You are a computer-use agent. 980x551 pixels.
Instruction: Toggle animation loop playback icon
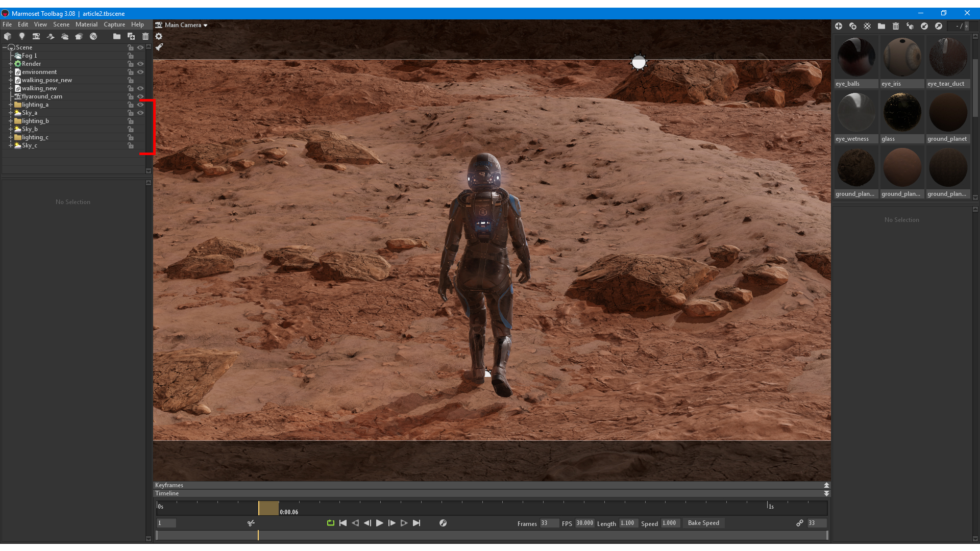pyautogui.click(x=331, y=523)
